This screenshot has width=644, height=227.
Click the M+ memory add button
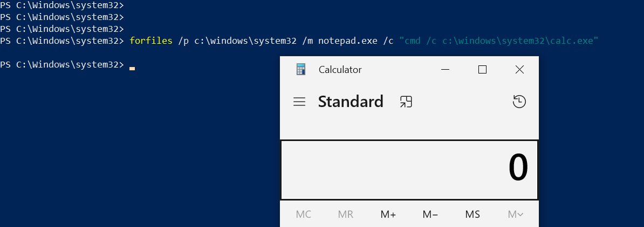[388, 214]
